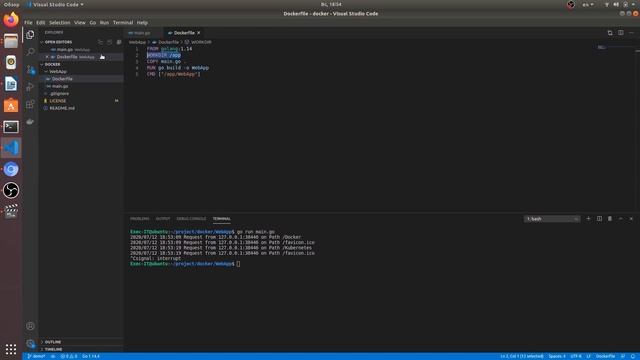Open Firefox from the Ubuntu dock

click(11, 20)
